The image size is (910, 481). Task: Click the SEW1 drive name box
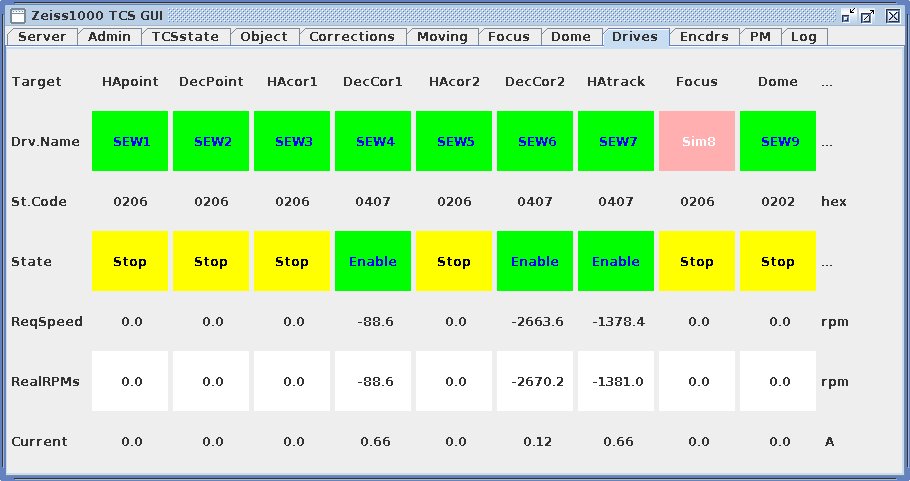[130, 141]
